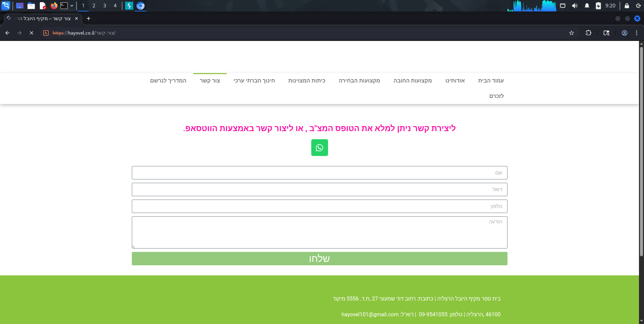Launch Firefox from the taskbar
Screen dimensions: 644x324
coord(54,6)
